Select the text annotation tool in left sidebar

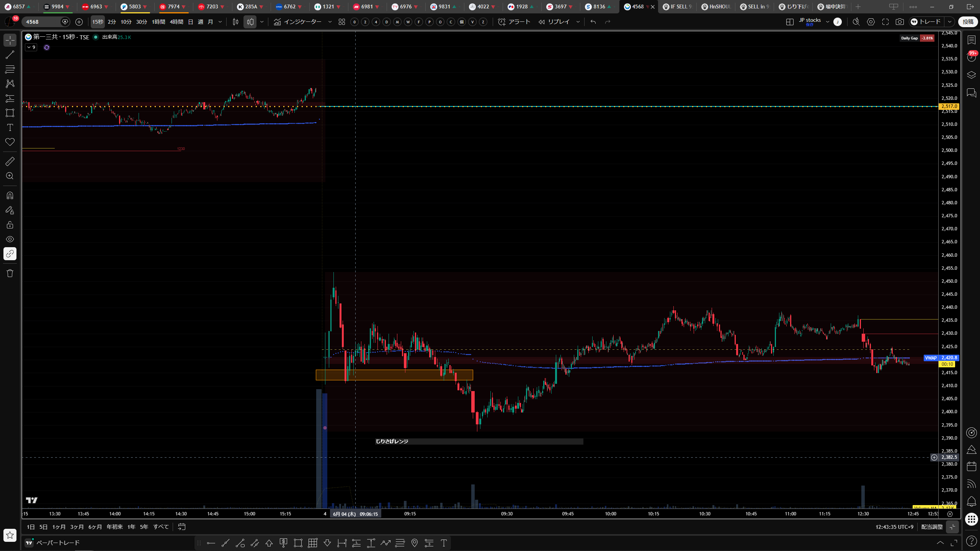[10, 127]
